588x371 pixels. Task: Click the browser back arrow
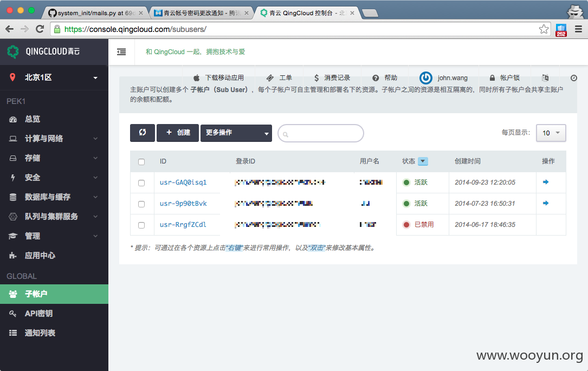click(x=10, y=29)
